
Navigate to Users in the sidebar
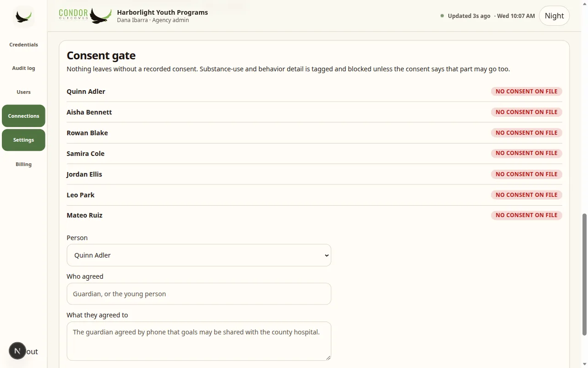[23, 92]
